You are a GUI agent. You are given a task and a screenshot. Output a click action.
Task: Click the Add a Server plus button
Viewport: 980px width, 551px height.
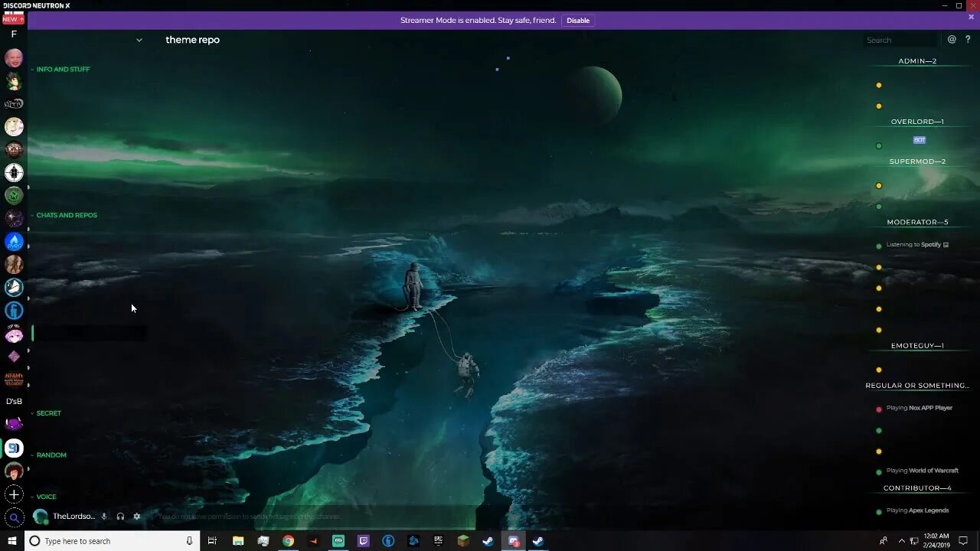tap(14, 494)
